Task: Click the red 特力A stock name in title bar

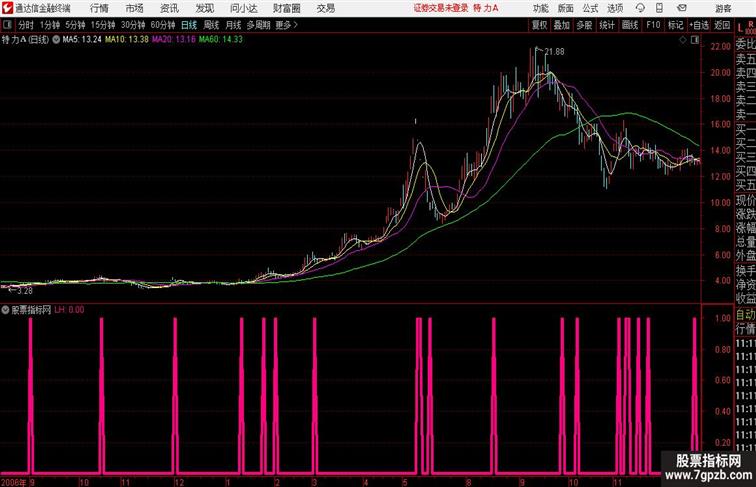Action: coord(486,8)
